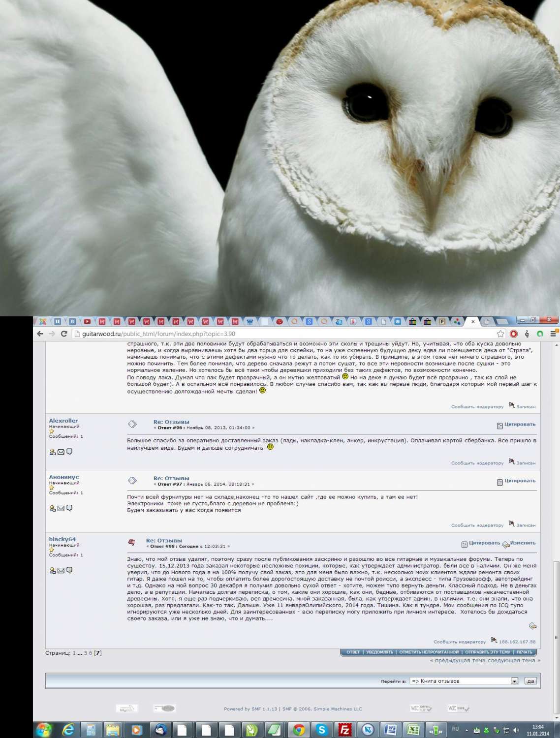Click УВЕДОМЛЯТЬ to get notifications
560x738 pixels.
(379, 652)
